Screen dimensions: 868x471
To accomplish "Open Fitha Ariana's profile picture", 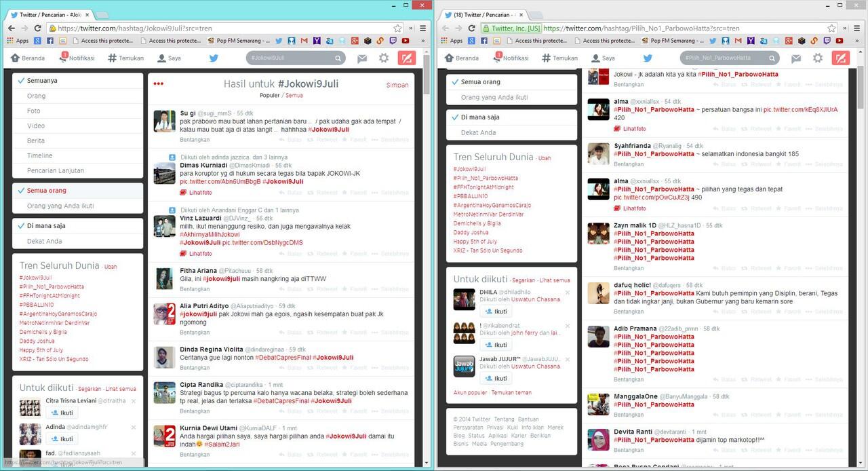I will pos(164,278).
